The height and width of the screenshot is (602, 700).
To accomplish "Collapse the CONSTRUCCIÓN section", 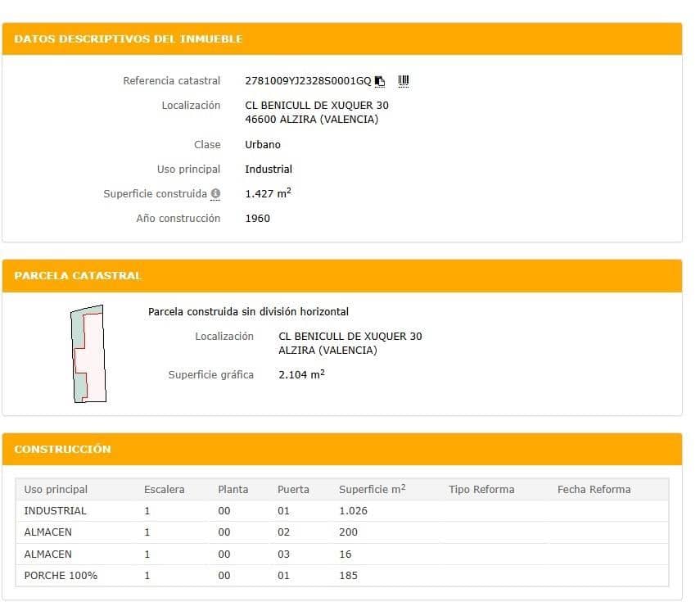I will tap(62, 449).
